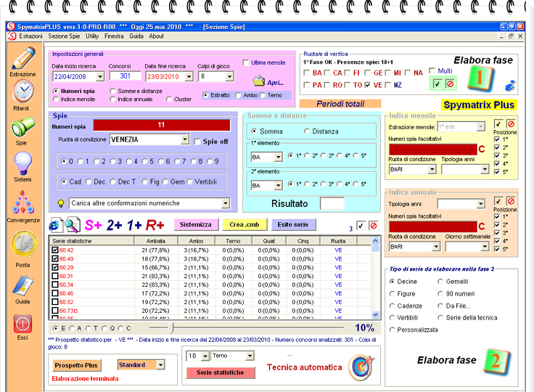Click the statistics list scroll-down arrow

coord(375,314)
